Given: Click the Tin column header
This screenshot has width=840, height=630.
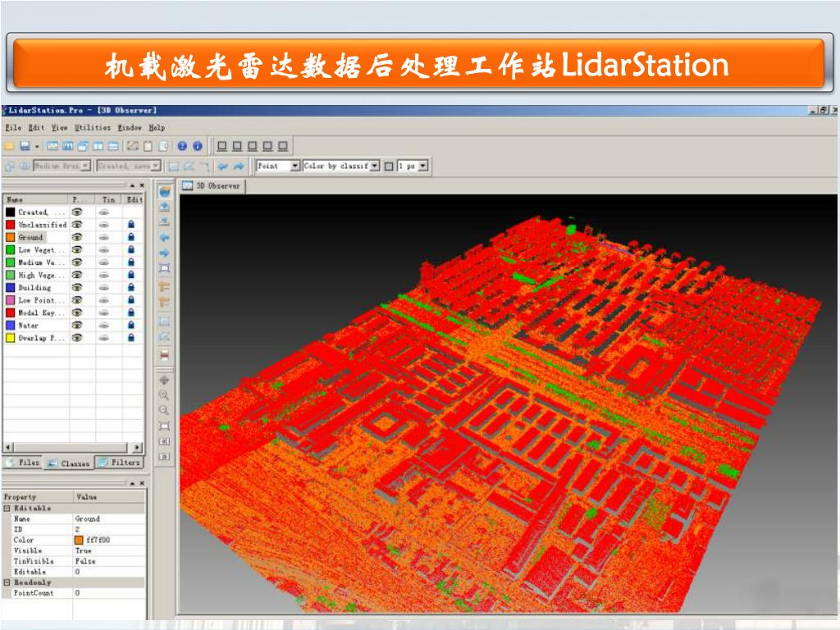Looking at the screenshot, I should pyautogui.click(x=109, y=199).
